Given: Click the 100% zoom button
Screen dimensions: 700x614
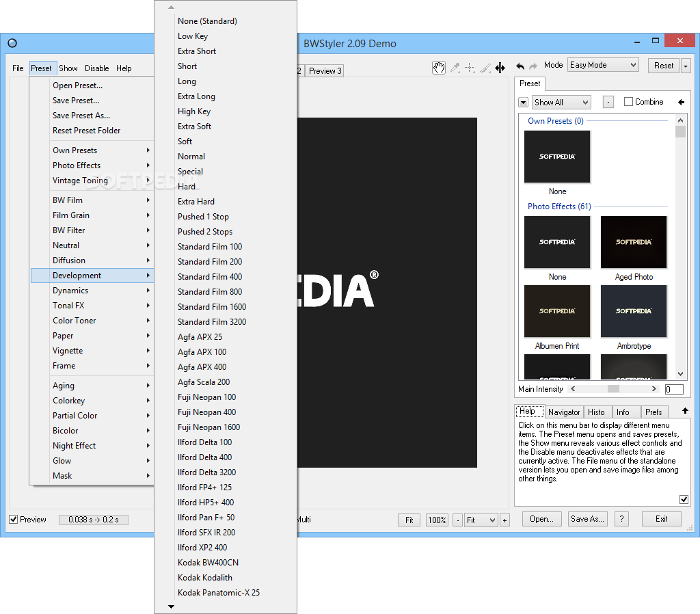Looking at the screenshot, I should coord(437,520).
